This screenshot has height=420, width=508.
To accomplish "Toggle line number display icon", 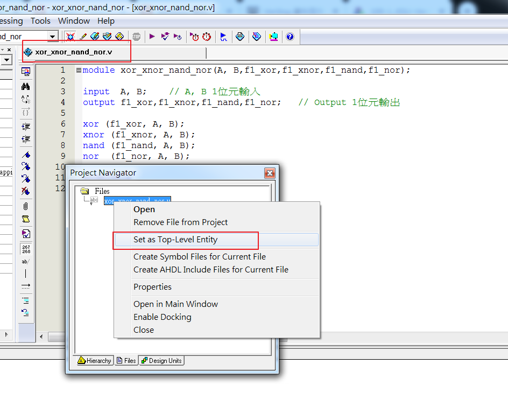I will pos(25,249).
